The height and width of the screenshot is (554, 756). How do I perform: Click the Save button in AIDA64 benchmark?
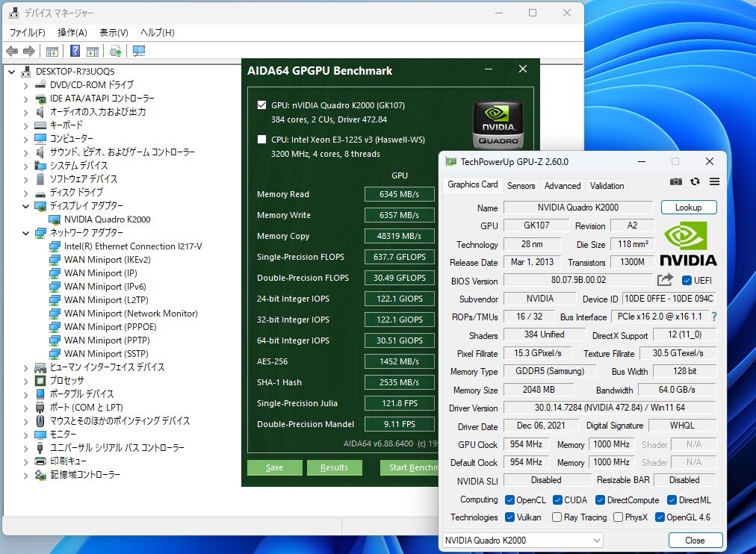[274, 467]
